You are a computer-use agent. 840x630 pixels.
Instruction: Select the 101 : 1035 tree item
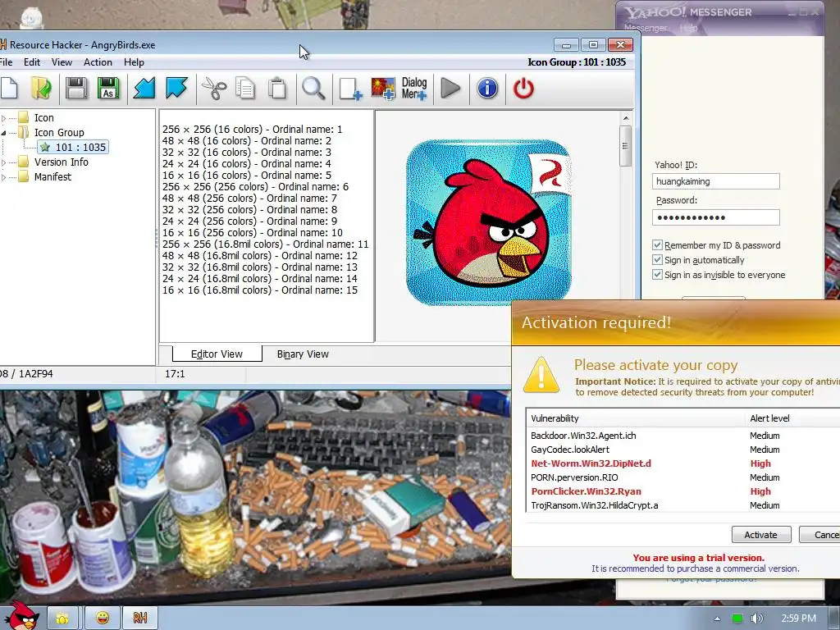[73, 148]
